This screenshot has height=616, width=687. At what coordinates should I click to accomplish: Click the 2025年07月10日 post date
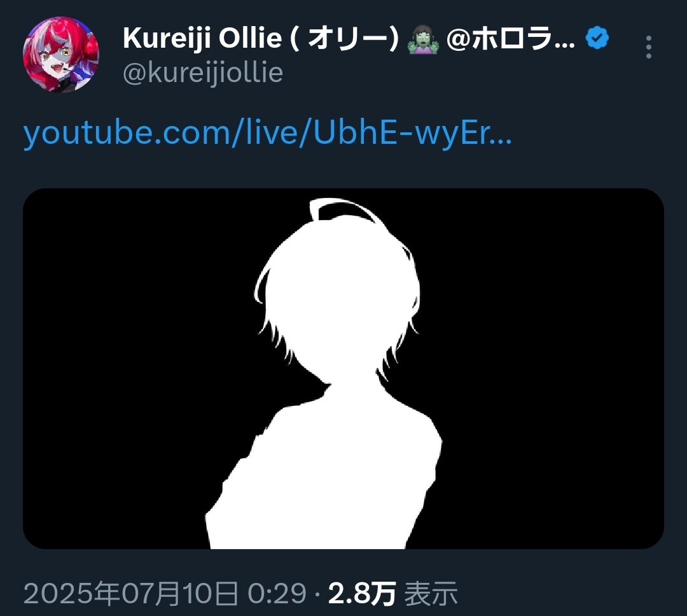click(x=131, y=594)
